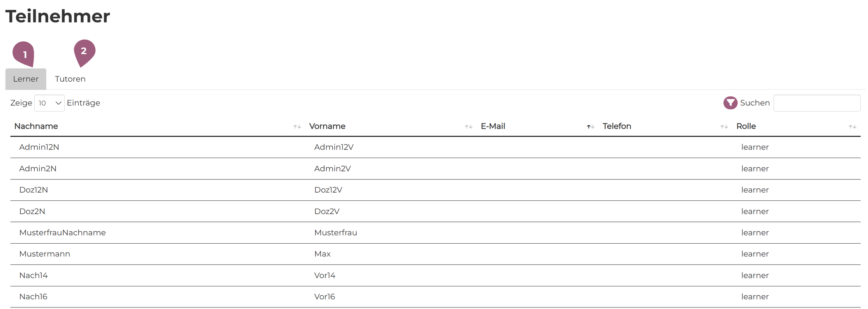The image size is (868, 309).
Task: Click the Rolle column sort arrows
Action: pyautogui.click(x=852, y=126)
